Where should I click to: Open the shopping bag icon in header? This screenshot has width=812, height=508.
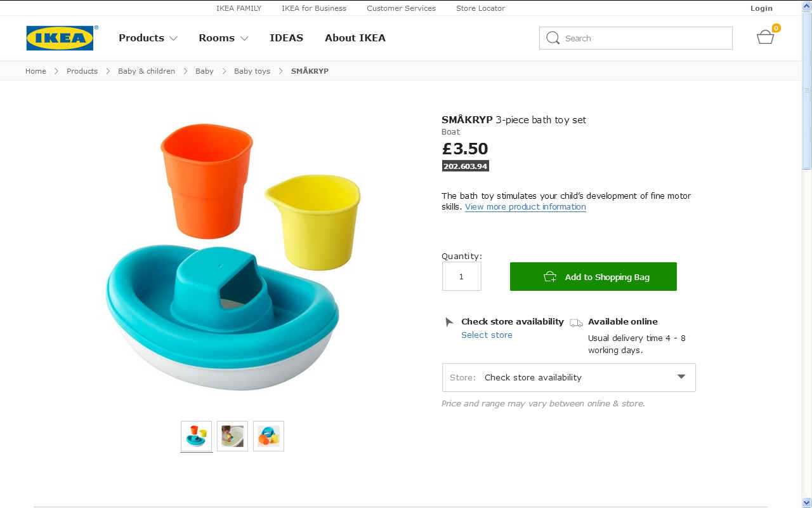point(766,37)
